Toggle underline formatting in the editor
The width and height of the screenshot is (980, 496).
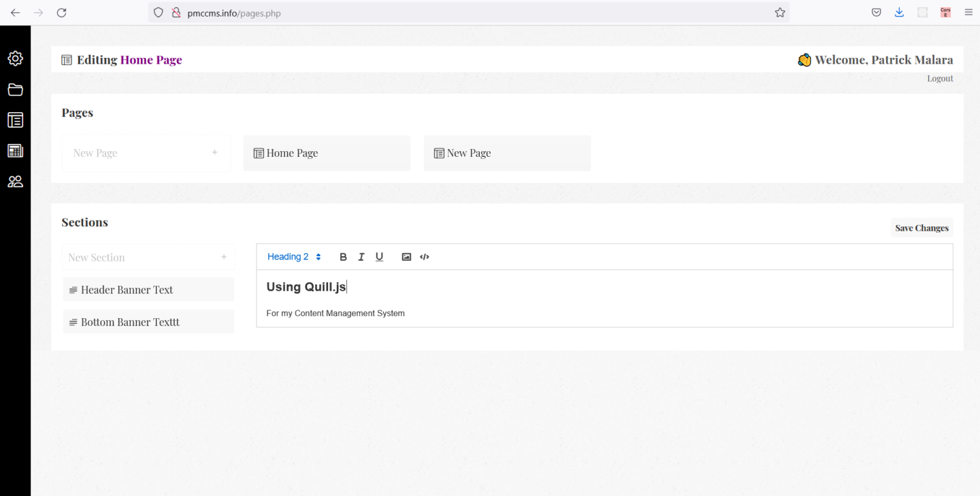[379, 257]
